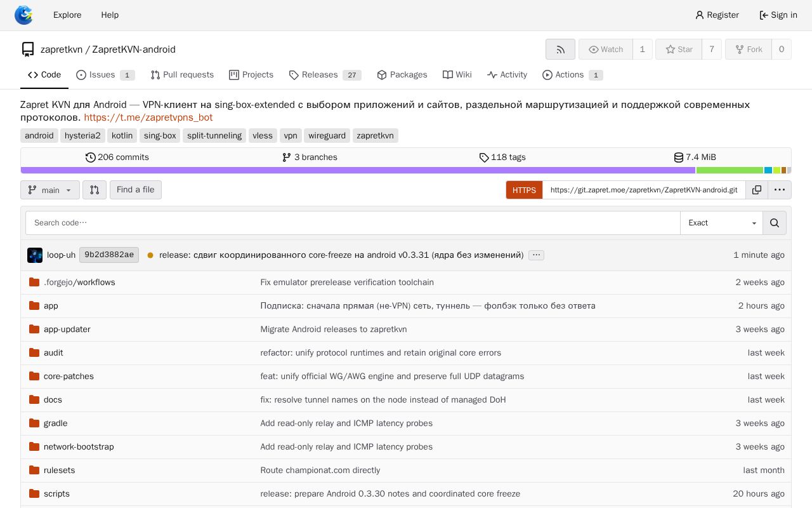Click the code search magnifier button
Viewport: 812px width, 508px height.
(775, 223)
